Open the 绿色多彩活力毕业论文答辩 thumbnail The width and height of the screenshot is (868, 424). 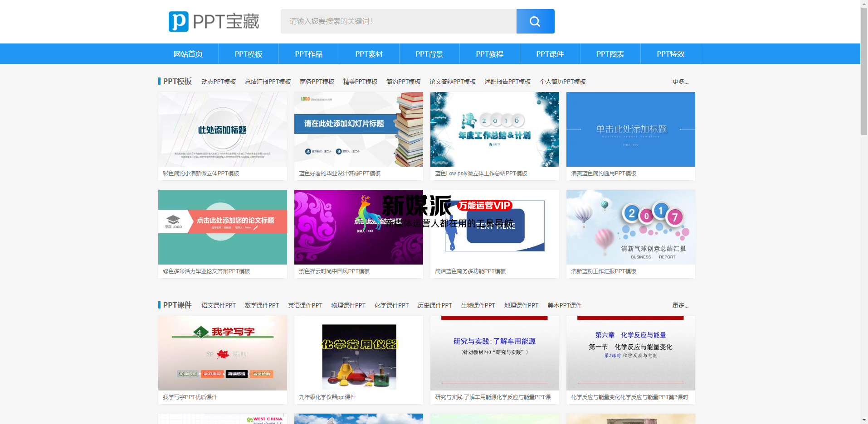223,227
